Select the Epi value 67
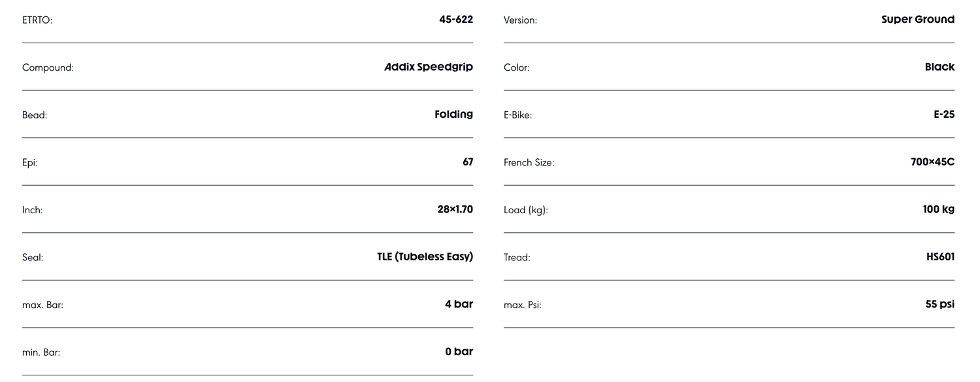The height and width of the screenshot is (382, 980). [467, 162]
